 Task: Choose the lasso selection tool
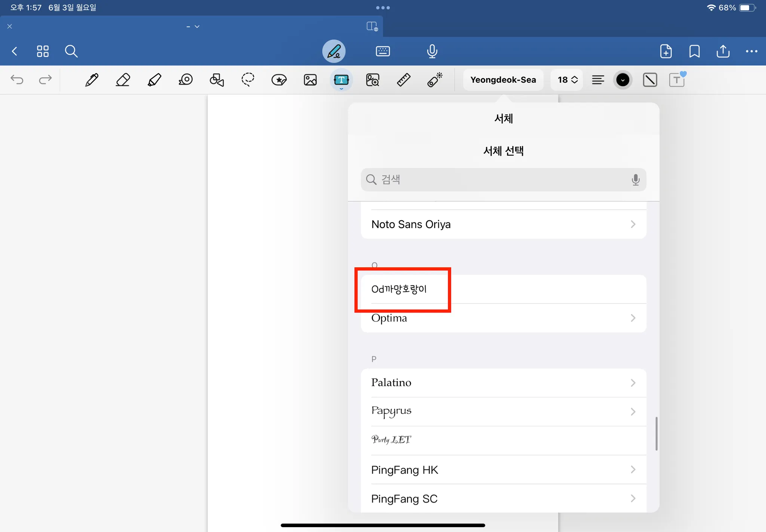[x=248, y=80]
